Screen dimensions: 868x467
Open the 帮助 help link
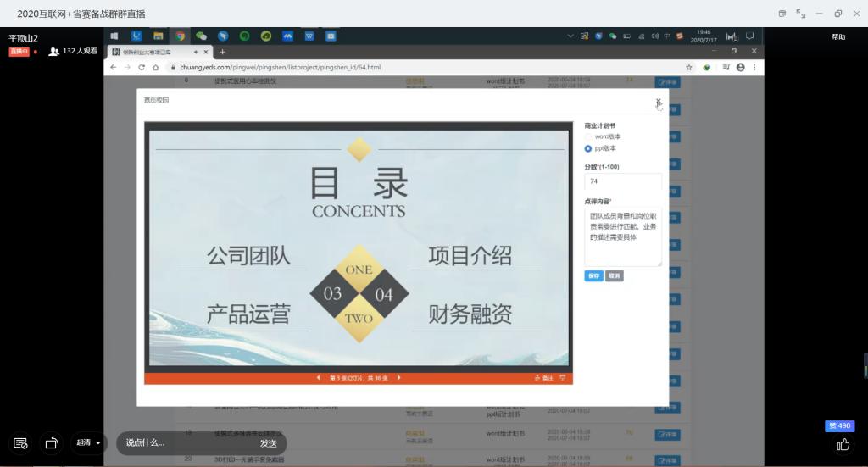pyautogui.click(x=838, y=37)
